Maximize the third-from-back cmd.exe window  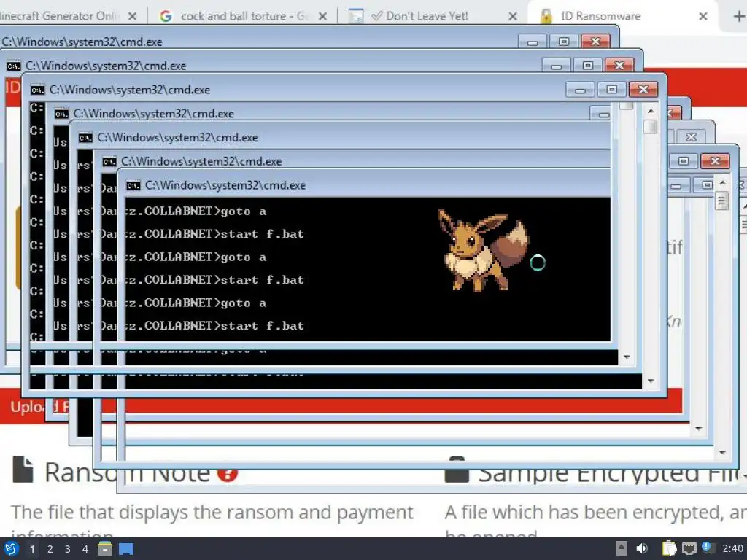612,89
